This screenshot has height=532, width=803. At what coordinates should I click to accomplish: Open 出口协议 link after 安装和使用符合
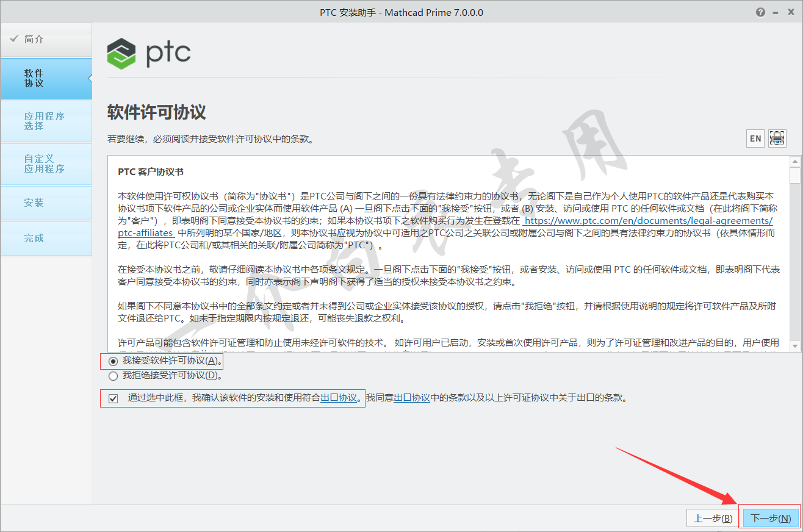coord(339,398)
